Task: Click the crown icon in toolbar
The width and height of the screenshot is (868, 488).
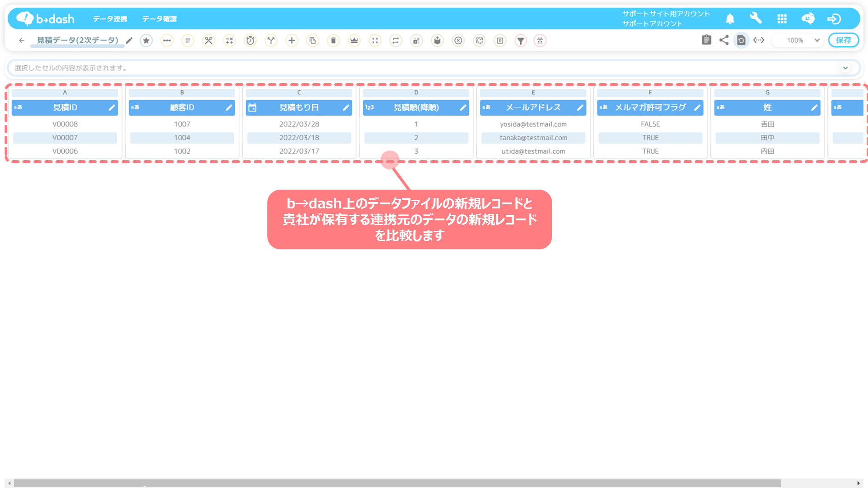Action: tap(354, 40)
